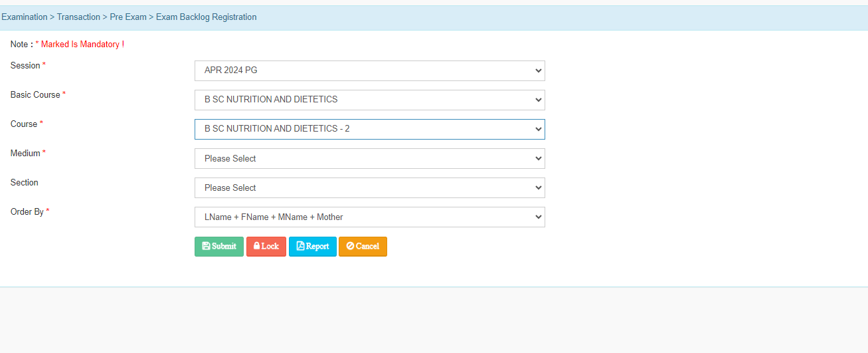The image size is (868, 353).
Task: Click Exam Backlog Registration breadcrumb item
Action: point(206,17)
